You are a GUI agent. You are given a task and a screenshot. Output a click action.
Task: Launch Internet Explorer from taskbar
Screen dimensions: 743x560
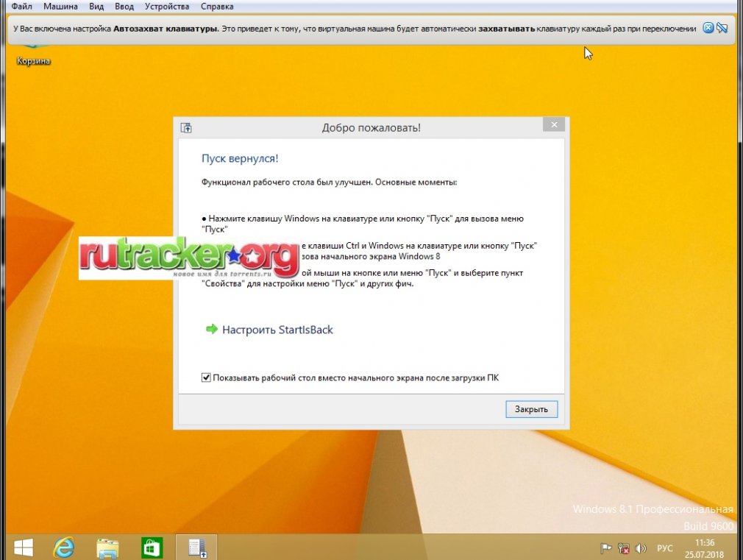click(x=63, y=547)
